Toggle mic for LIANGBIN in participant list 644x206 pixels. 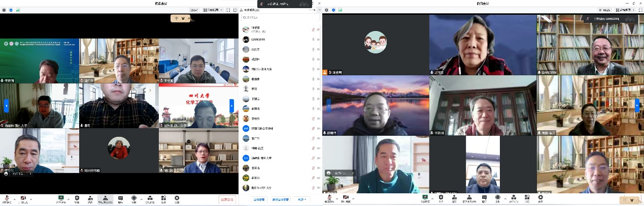click(313, 39)
